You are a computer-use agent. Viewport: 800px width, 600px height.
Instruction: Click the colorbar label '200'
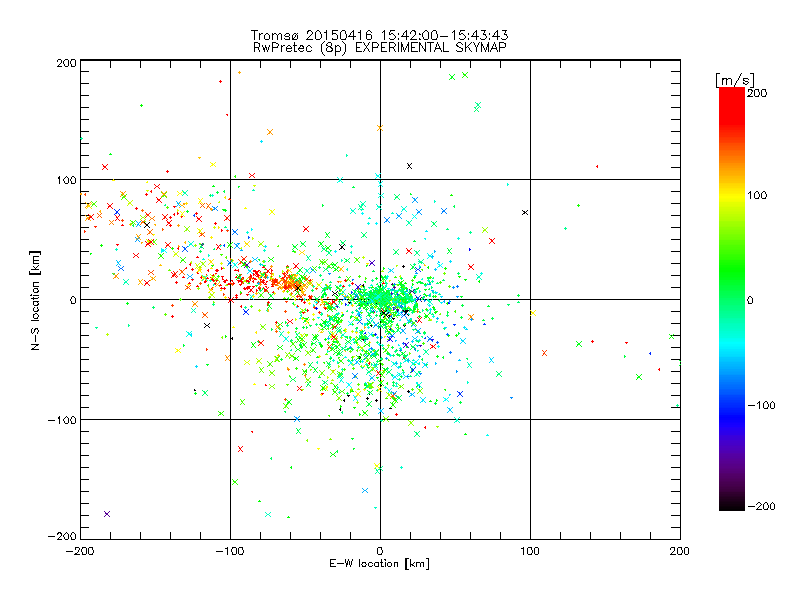coord(757,93)
